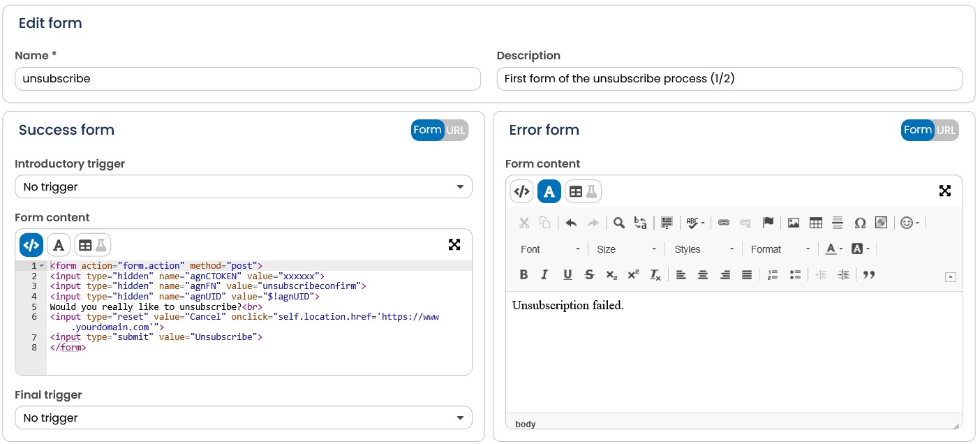Open the special character (Omega) picker
980x444 pixels.
(x=860, y=223)
